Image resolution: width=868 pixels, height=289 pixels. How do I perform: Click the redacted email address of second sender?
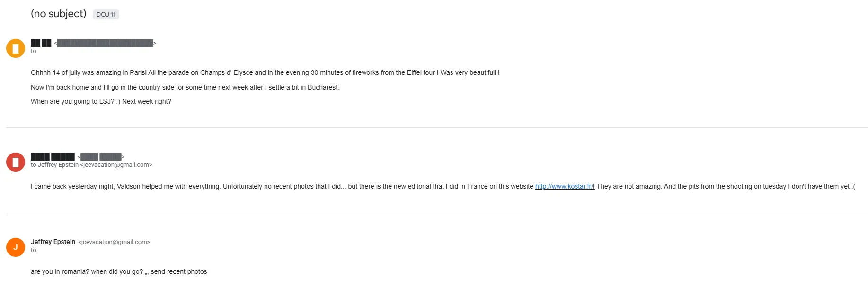coord(101,156)
